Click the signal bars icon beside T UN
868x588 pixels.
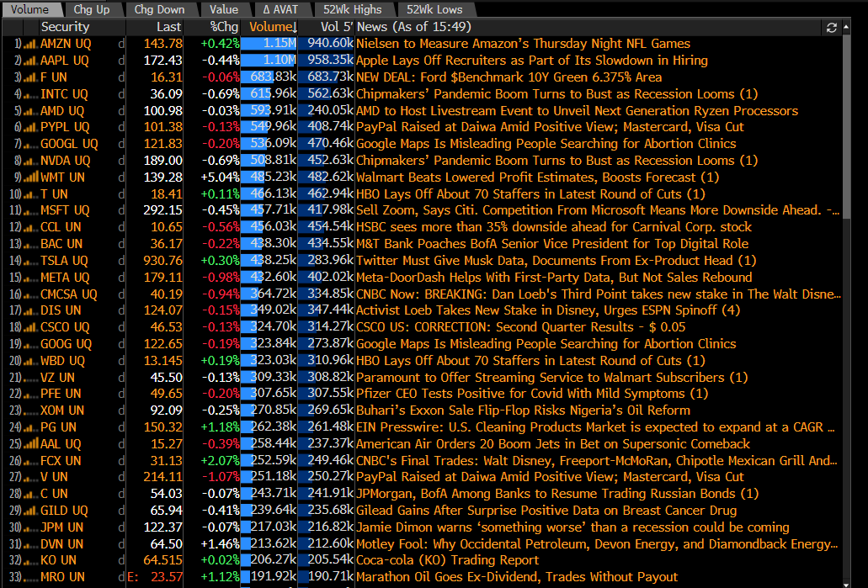click(x=30, y=194)
